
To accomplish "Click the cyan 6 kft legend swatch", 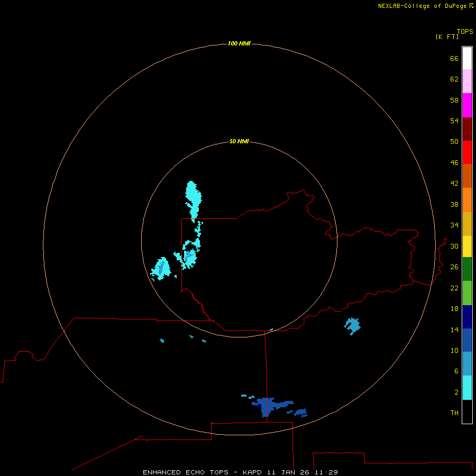I will 467,387.
